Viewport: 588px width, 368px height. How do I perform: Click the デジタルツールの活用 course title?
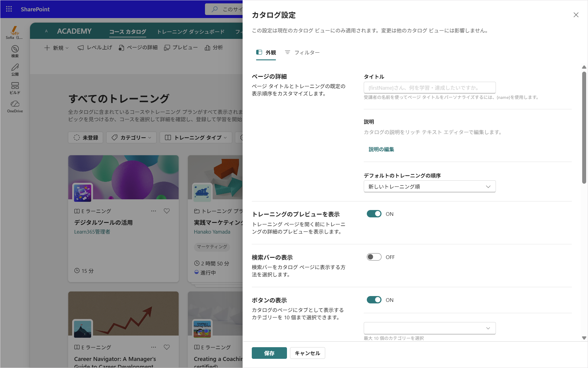click(103, 223)
